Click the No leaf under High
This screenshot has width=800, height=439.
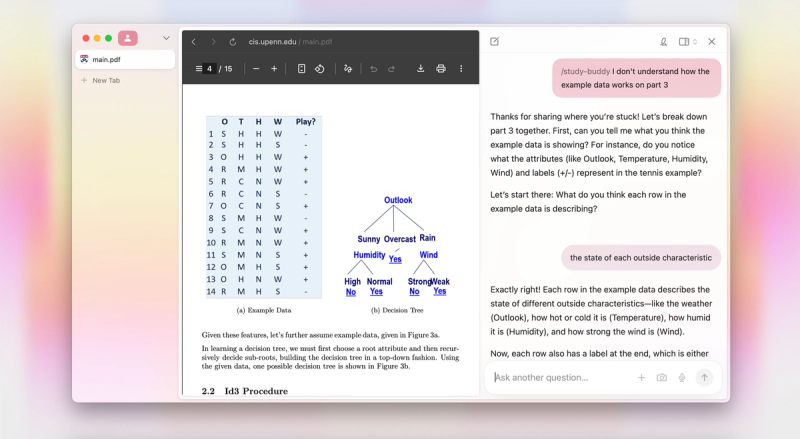click(x=351, y=292)
